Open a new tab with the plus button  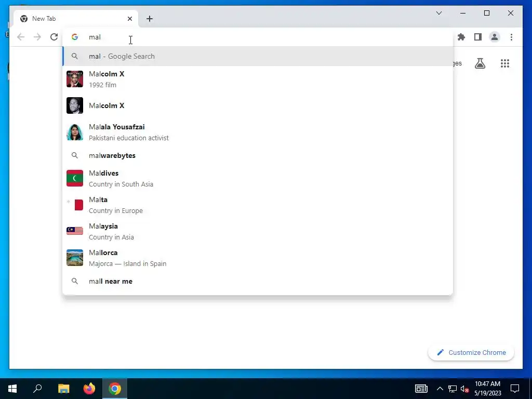click(149, 19)
